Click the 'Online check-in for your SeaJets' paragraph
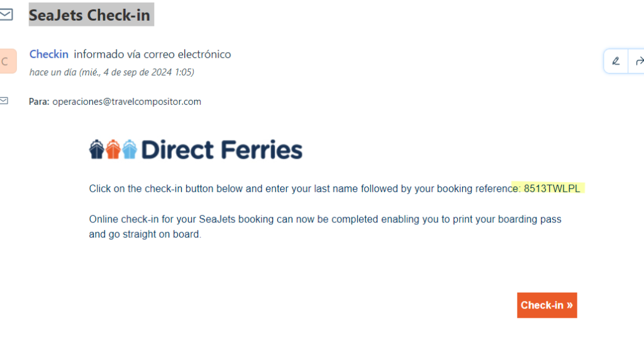The height and width of the screenshot is (348, 644). point(325,219)
